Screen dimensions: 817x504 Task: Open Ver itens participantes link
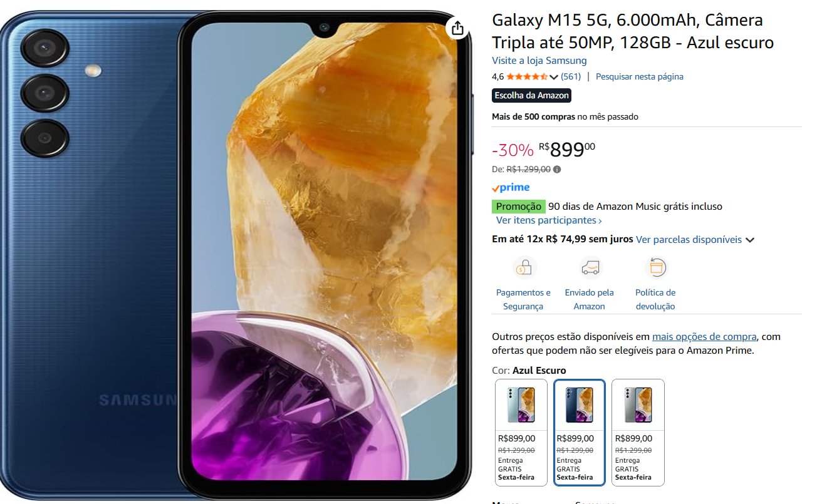coord(549,220)
